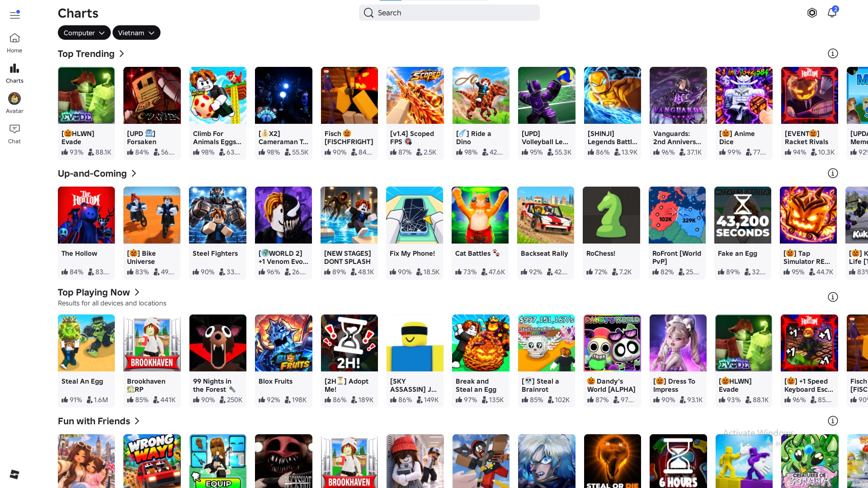Open Charts in the sidebar
This screenshot has height=488, width=868.
click(x=14, y=73)
